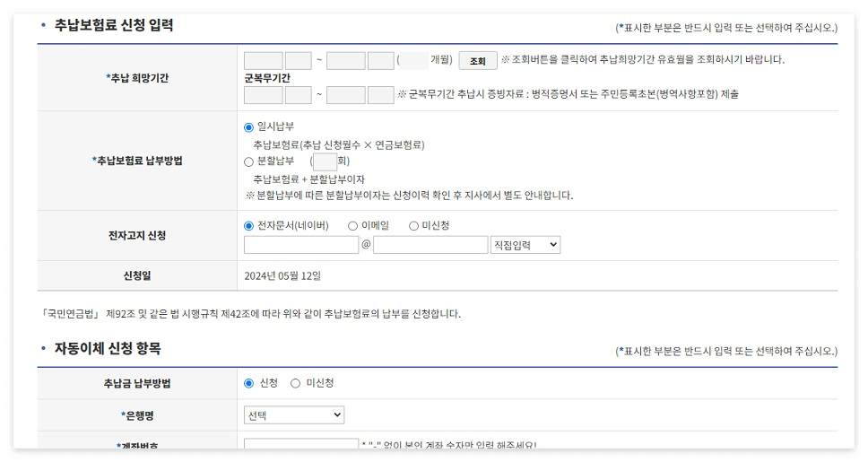
Task: Click the 신청일 row label
Action: tap(137, 276)
